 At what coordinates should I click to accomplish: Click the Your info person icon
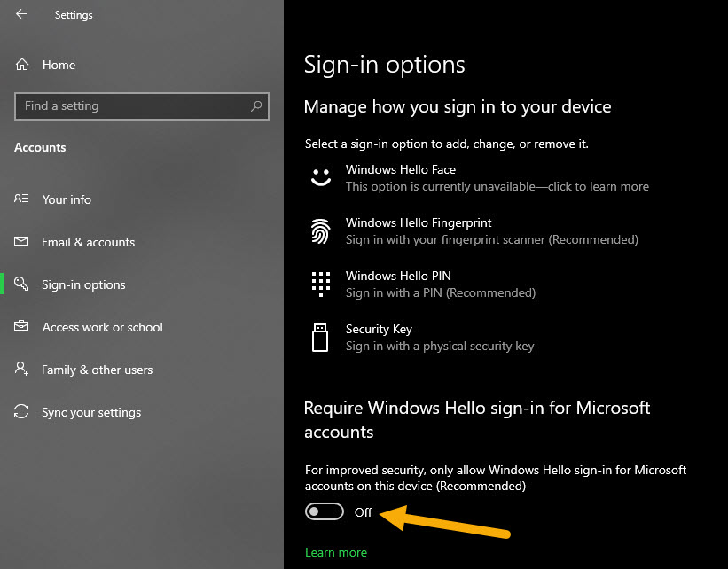point(21,199)
